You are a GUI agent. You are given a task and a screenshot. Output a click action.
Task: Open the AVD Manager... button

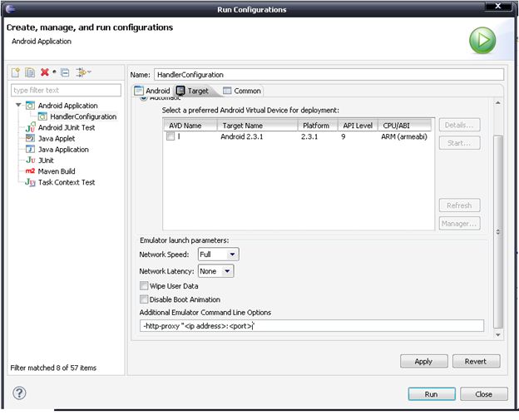coord(459,224)
